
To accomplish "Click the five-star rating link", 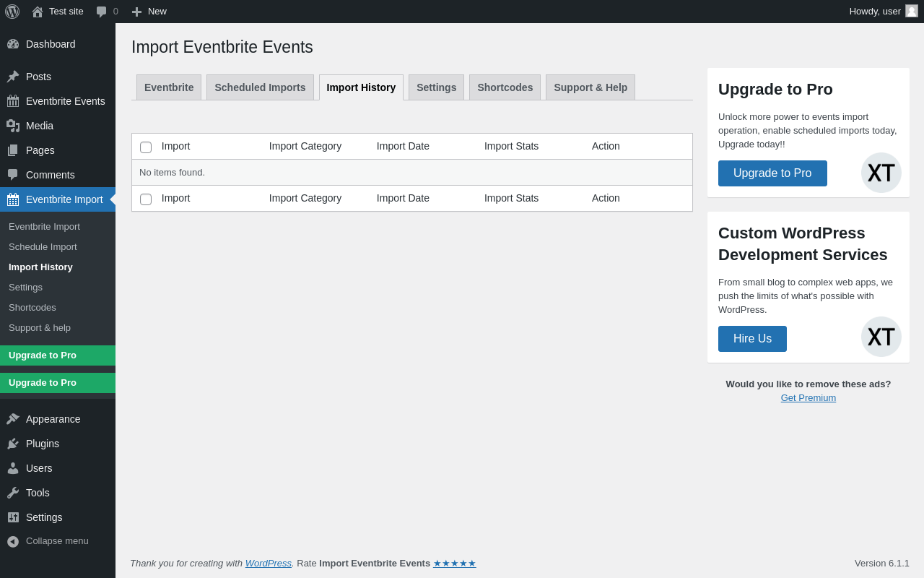I will coord(455,563).
